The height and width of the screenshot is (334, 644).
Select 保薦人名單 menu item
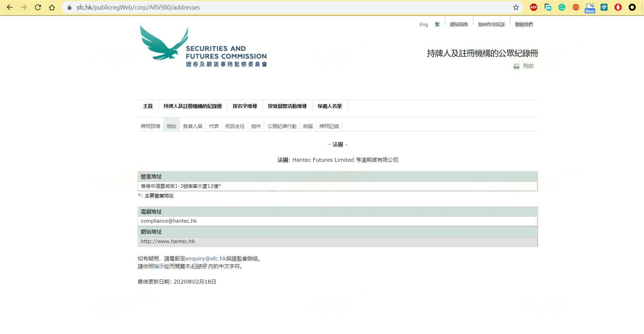[329, 106]
